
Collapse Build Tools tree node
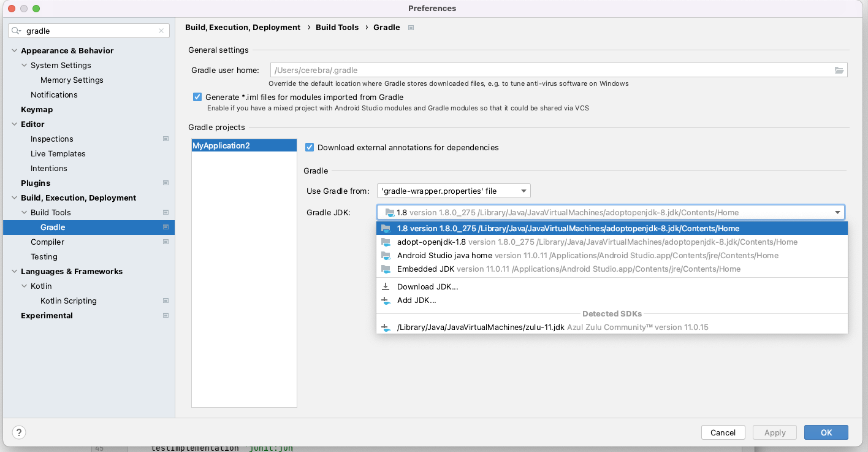tap(25, 213)
